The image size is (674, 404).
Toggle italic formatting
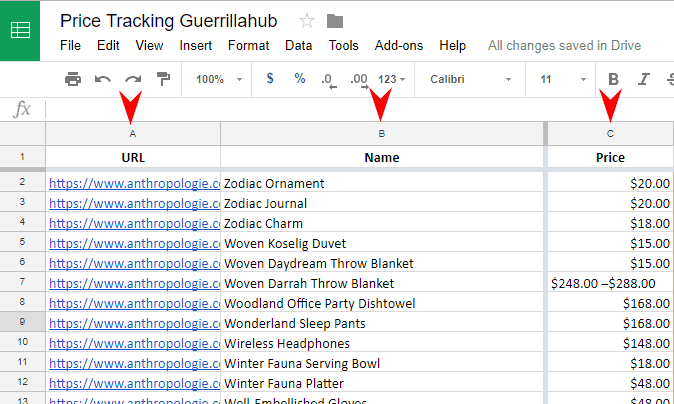click(644, 79)
